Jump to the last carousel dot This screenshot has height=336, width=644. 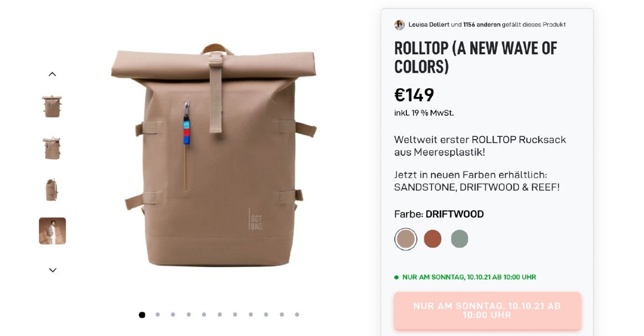pos(297,315)
